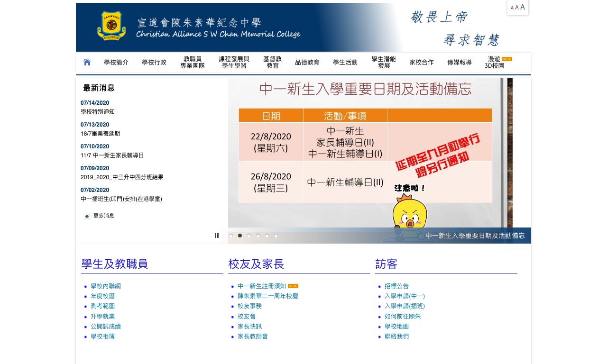The height and width of the screenshot is (364, 607).
Task: Open the 學校特別通知 news item
Action: [98, 112]
